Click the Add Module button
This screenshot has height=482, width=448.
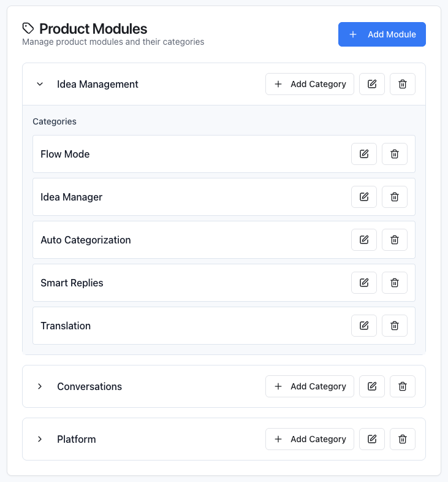click(382, 34)
